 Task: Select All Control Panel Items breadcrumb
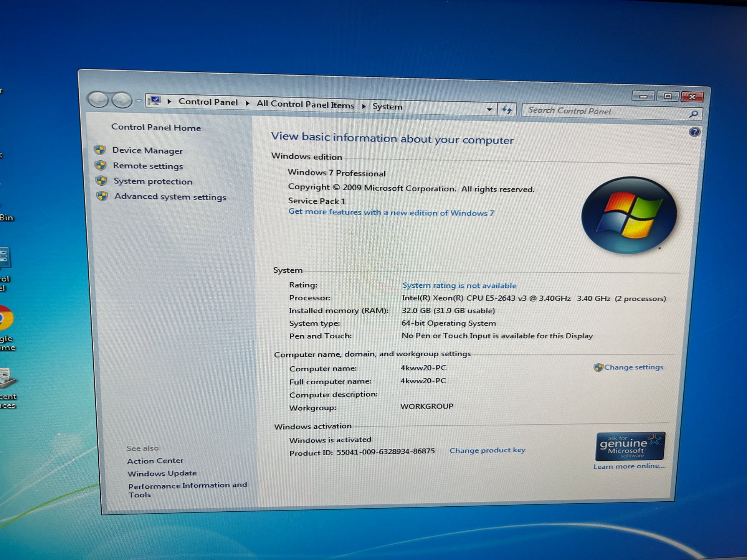(305, 104)
